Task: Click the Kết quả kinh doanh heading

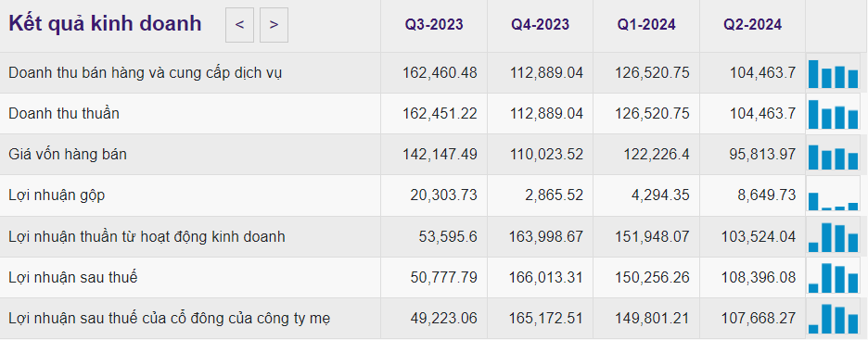Action: point(105,24)
